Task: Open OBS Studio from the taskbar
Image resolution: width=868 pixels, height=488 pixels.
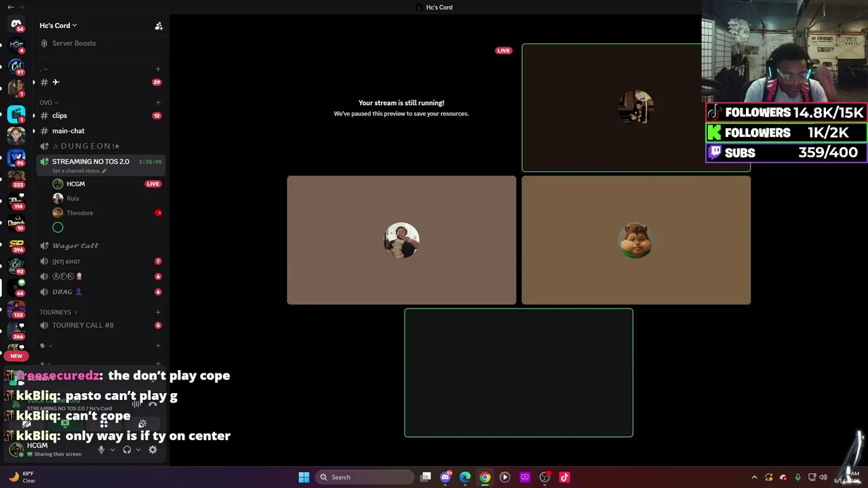Action: [x=545, y=477]
